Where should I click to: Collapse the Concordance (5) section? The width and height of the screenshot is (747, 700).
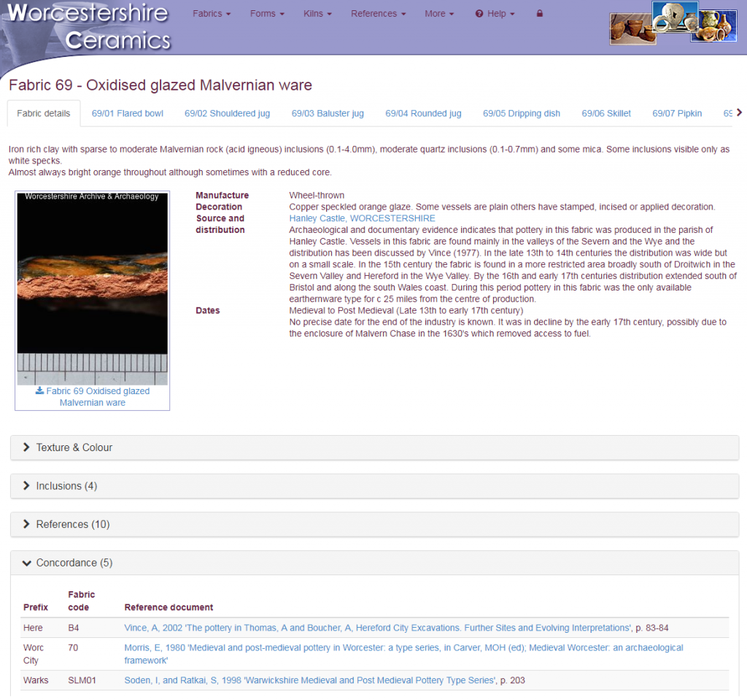click(374, 563)
